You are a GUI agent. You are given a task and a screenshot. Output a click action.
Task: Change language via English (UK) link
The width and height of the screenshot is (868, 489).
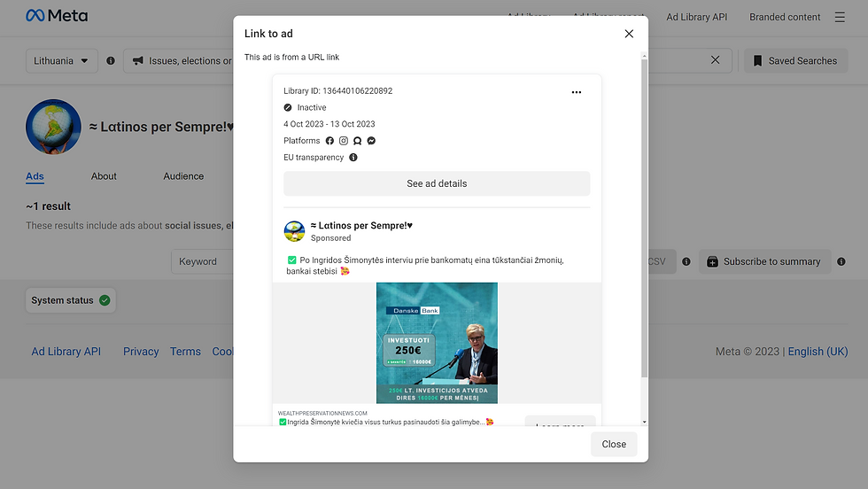[x=818, y=352]
